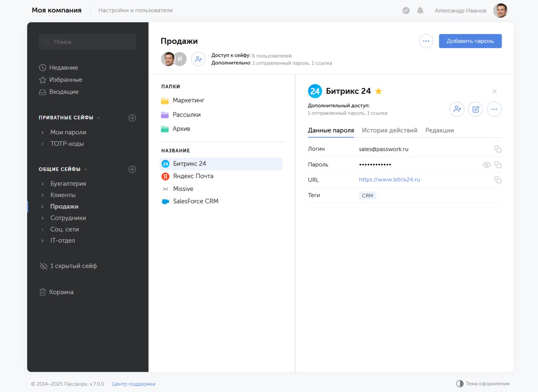Add new shared vault with plus icon

coord(132,169)
